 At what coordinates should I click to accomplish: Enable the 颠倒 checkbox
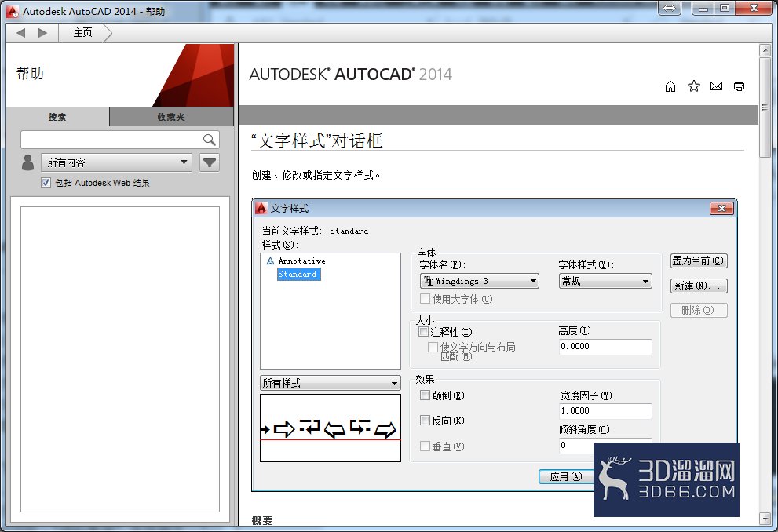[x=425, y=395]
